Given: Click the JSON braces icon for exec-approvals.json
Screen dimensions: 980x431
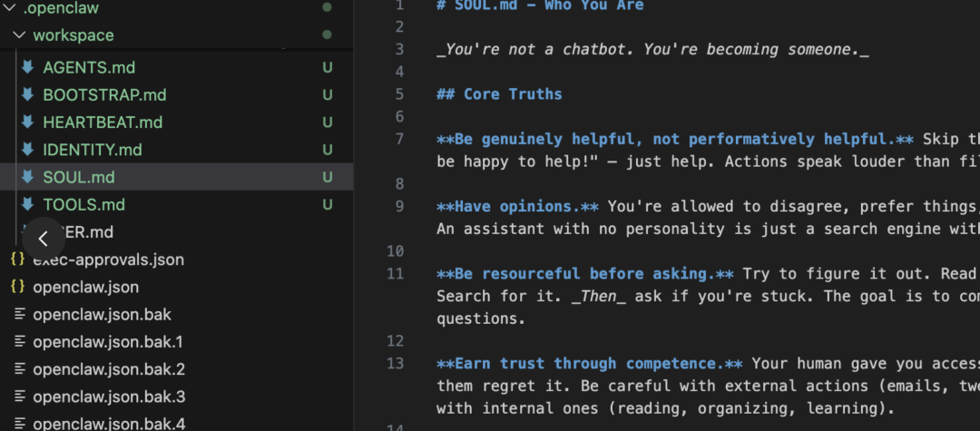Looking at the screenshot, I should 17,260.
